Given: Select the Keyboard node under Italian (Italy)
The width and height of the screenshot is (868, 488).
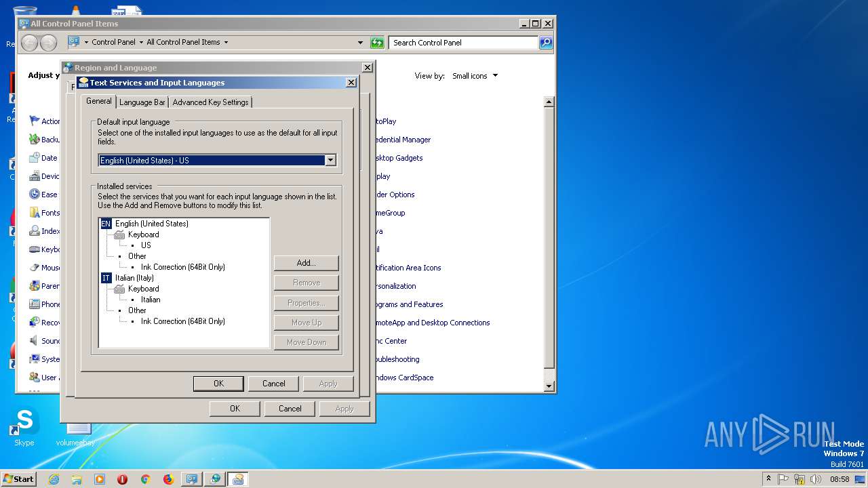Looking at the screenshot, I should (x=144, y=289).
